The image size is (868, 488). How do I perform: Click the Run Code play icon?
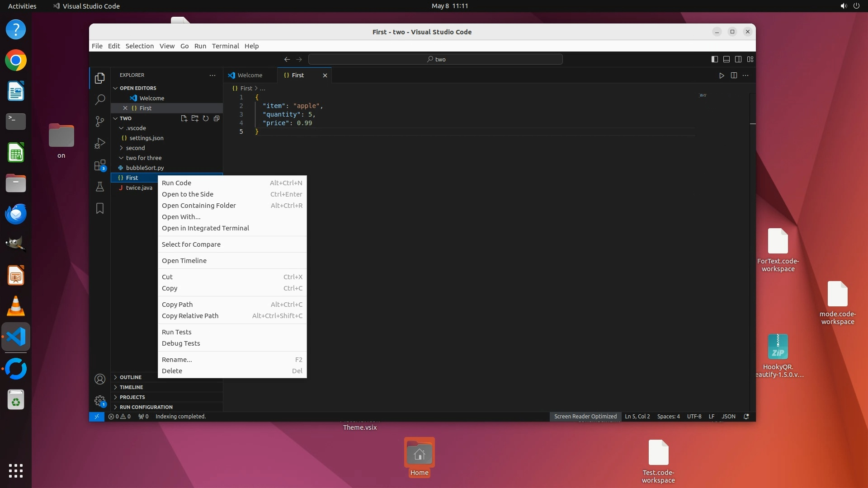(722, 75)
